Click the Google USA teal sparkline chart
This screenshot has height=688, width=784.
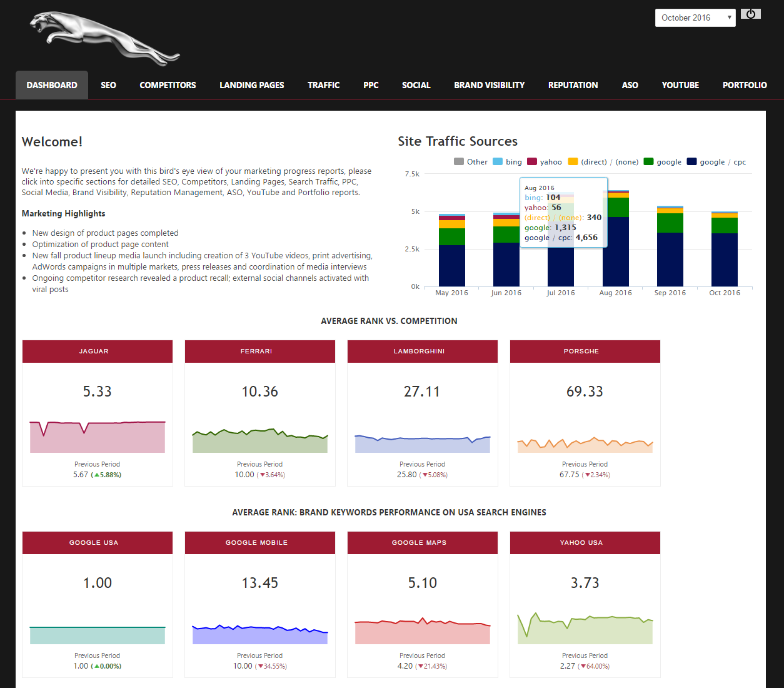98,635
